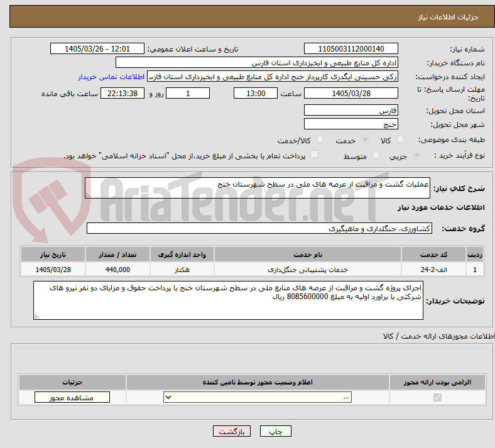
Task: Choose the جزیی purchase type radio
Action: click(416, 155)
